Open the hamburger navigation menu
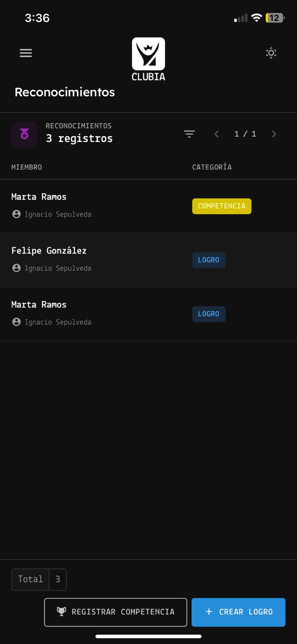297x644 pixels. tap(26, 53)
